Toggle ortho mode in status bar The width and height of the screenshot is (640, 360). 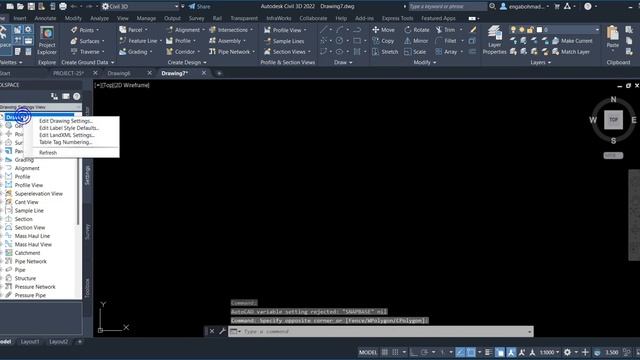pos(414,352)
